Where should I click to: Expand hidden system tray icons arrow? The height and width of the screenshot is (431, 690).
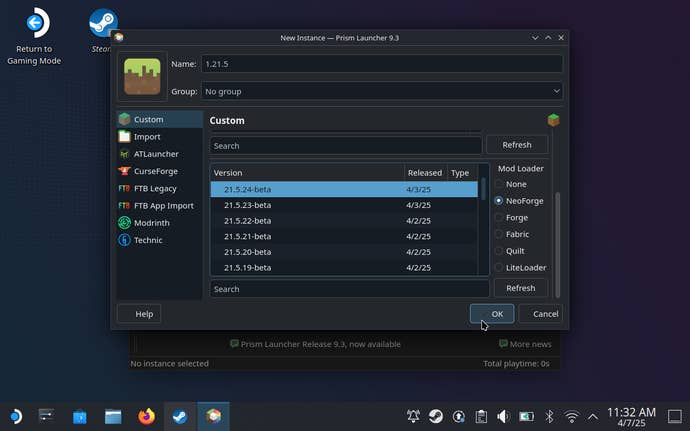(x=593, y=416)
